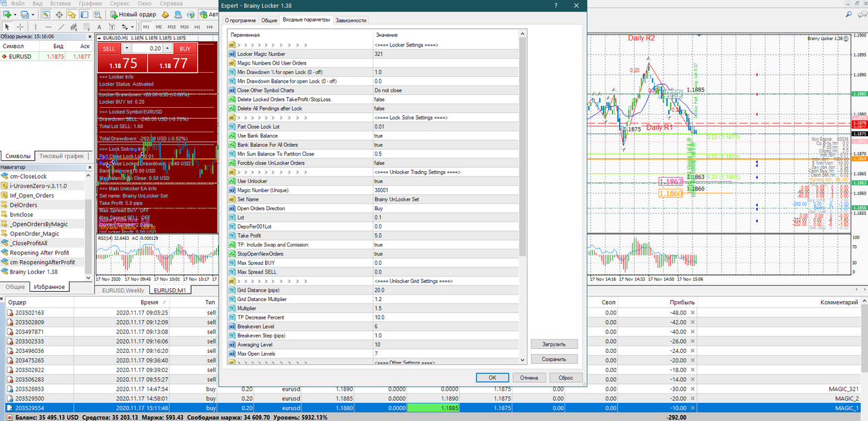Select the Fibonacci retracement tool
868x421 pixels.
click(x=86, y=27)
